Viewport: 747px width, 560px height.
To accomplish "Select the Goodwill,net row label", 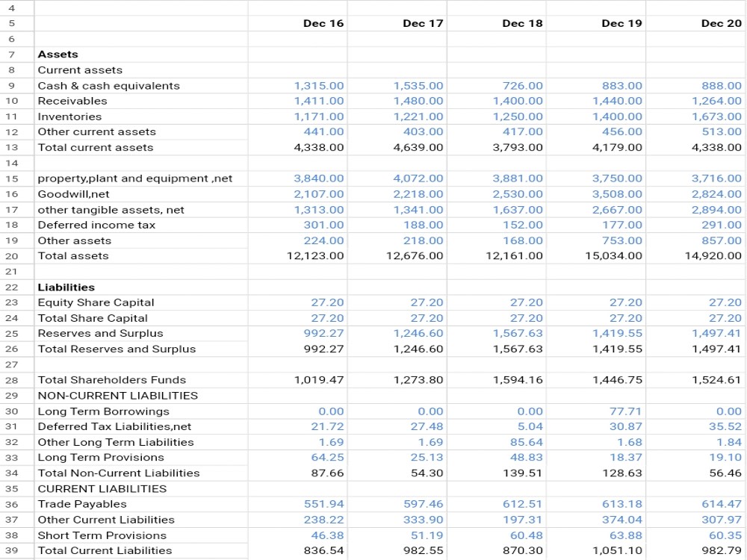I will pyautogui.click(x=73, y=194).
